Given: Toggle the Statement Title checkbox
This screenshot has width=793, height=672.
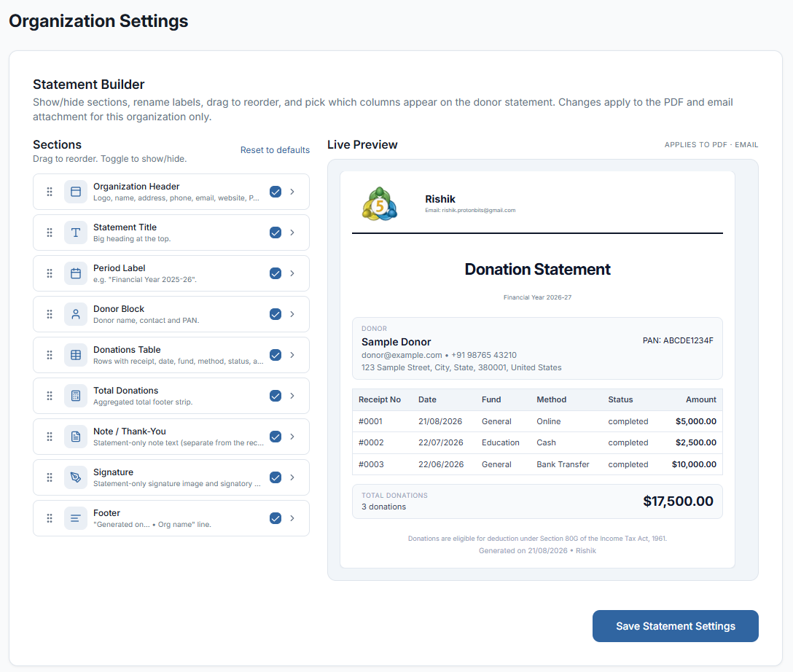Looking at the screenshot, I should pyautogui.click(x=275, y=233).
